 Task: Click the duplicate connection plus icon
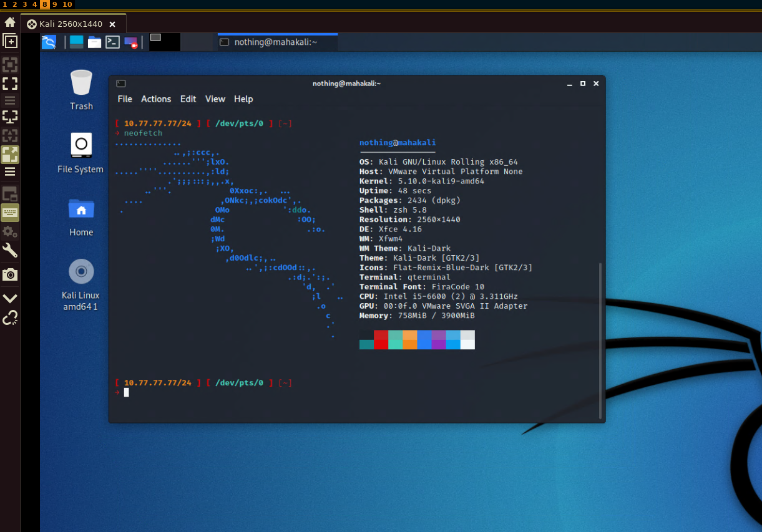(10, 41)
